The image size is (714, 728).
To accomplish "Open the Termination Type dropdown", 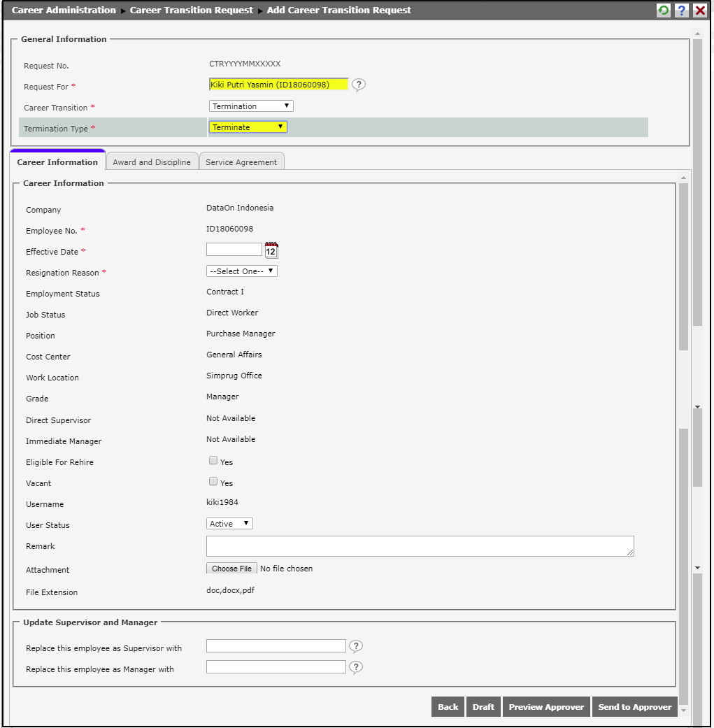I will click(248, 127).
